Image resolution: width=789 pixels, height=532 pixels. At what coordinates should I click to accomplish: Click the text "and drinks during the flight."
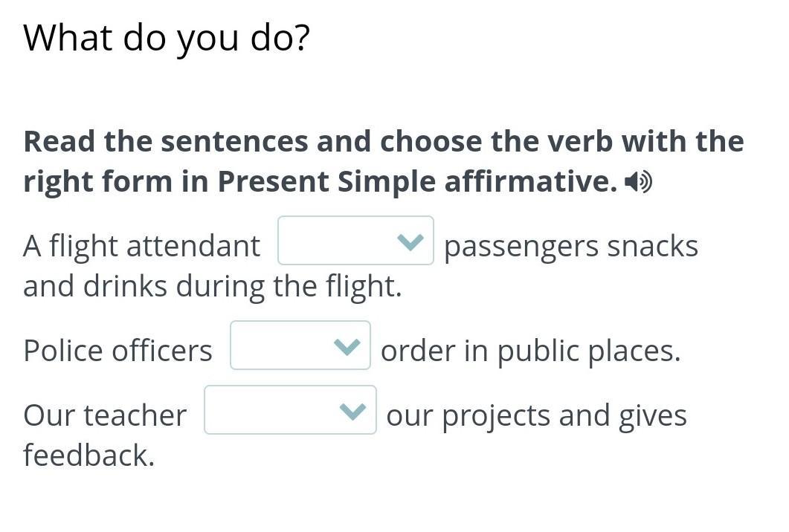pos(213,286)
